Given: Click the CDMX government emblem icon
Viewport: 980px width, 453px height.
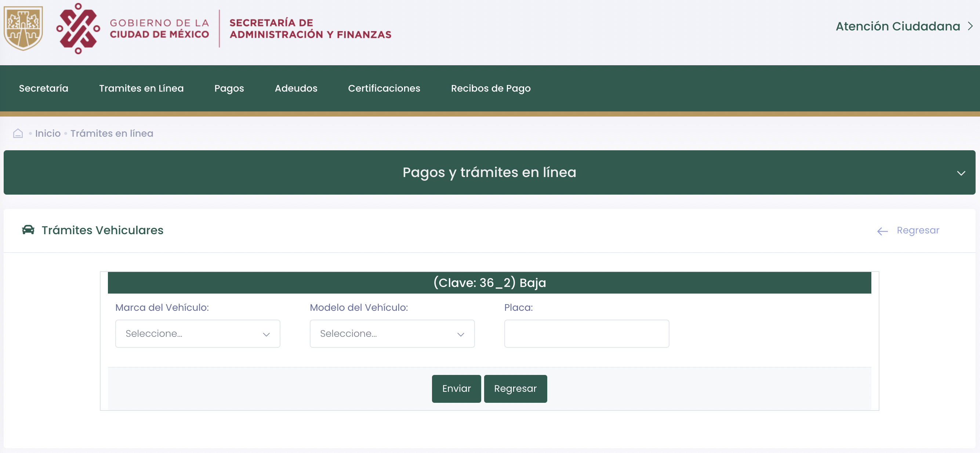Looking at the screenshot, I should tap(79, 29).
